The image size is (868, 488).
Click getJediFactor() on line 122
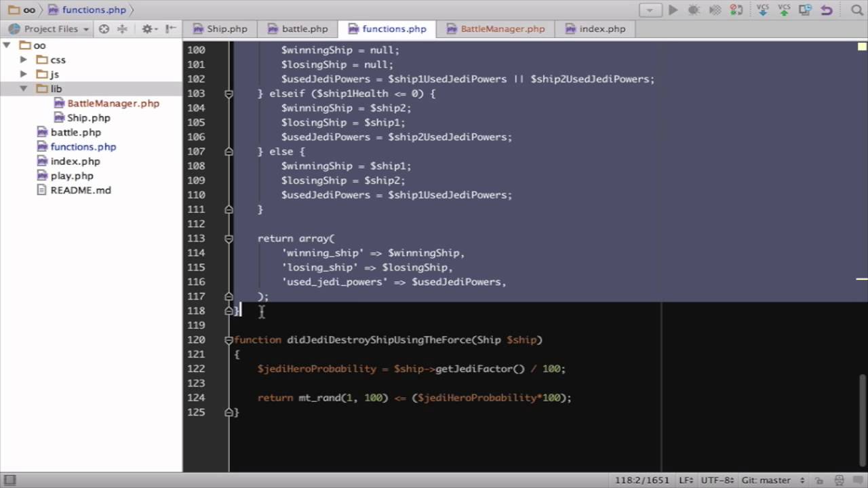coord(480,369)
